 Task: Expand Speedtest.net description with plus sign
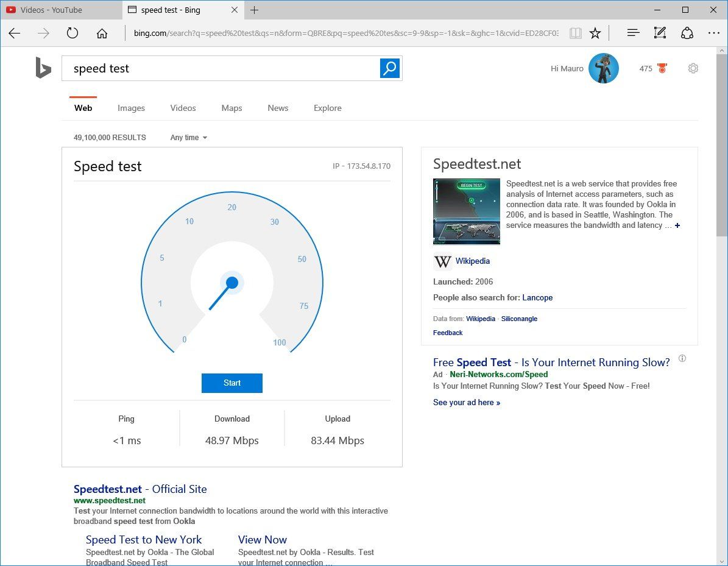[677, 225]
